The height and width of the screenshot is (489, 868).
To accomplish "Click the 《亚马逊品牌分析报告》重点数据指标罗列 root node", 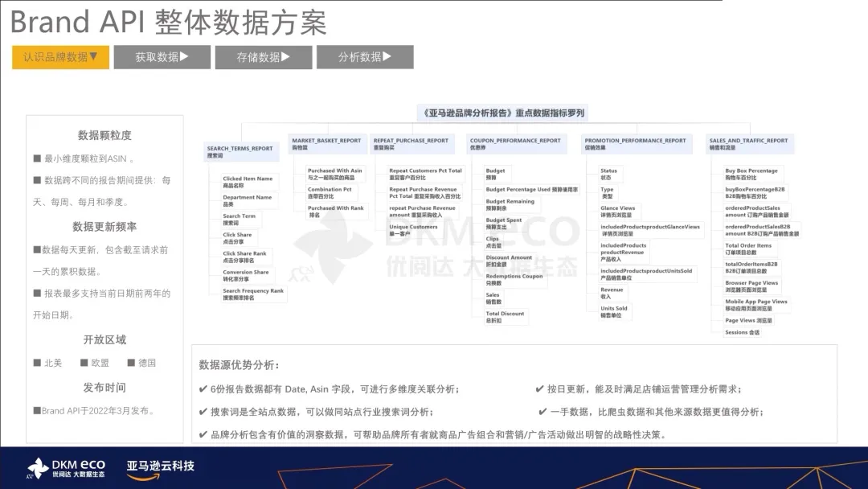I will [x=502, y=113].
